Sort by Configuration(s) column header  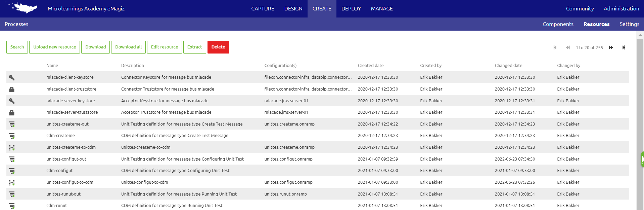[x=280, y=66]
